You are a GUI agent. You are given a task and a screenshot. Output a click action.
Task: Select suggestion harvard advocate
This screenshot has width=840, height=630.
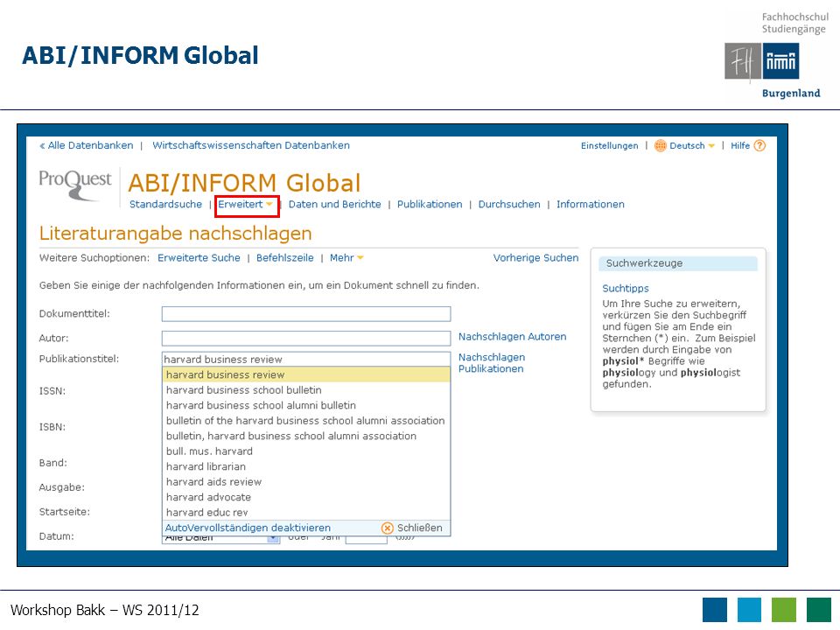(x=306, y=497)
